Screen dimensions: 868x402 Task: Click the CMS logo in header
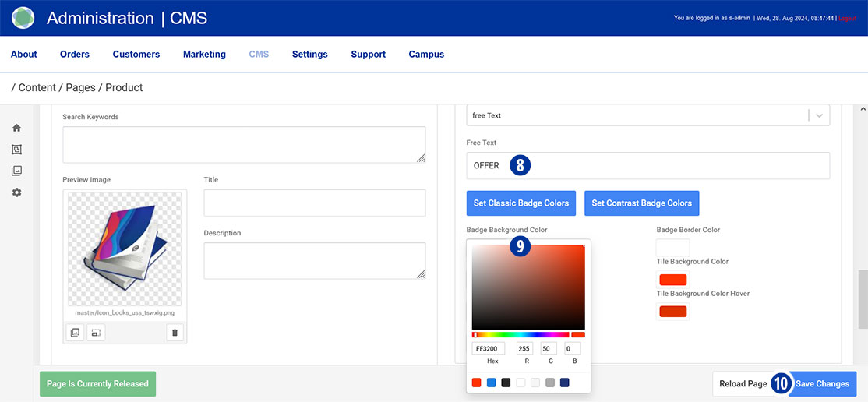(x=23, y=18)
